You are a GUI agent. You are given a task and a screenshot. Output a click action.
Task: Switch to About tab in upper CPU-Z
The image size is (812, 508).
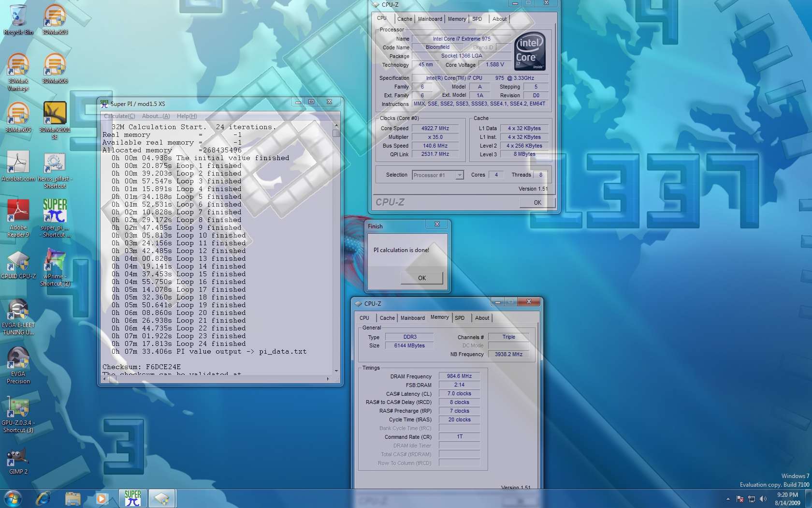pos(499,19)
